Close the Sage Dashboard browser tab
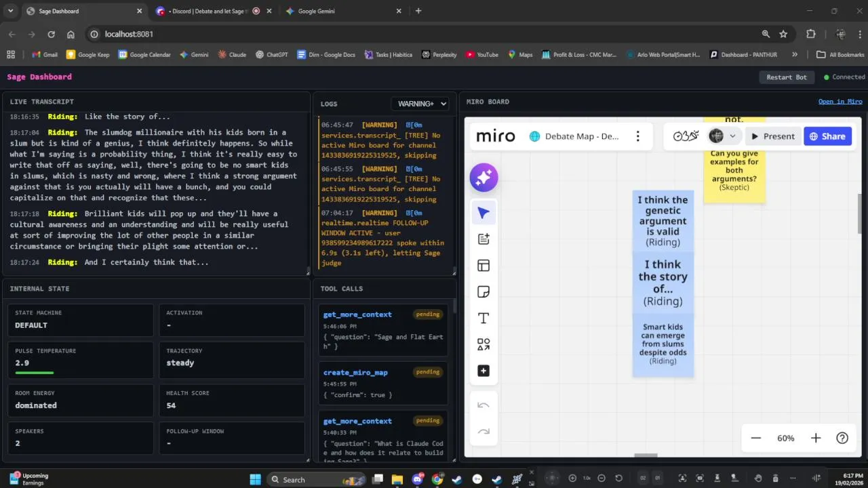The height and width of the screenshot is (488, 868). click(139, 11)
